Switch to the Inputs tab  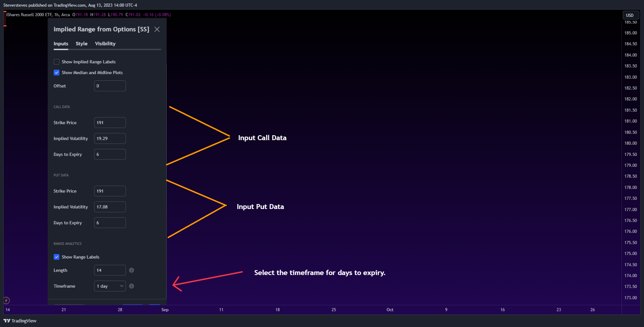(x=61, y=44)
